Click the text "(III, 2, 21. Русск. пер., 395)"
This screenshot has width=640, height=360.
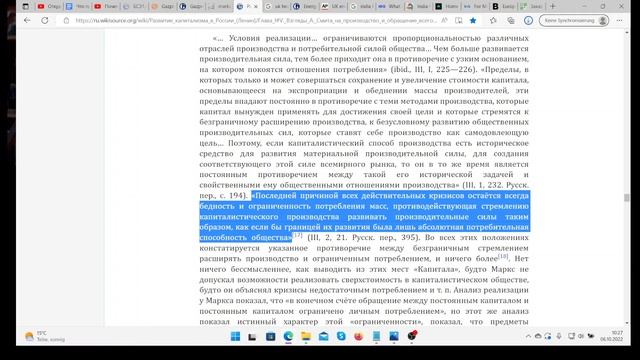[x=363, y=238]
